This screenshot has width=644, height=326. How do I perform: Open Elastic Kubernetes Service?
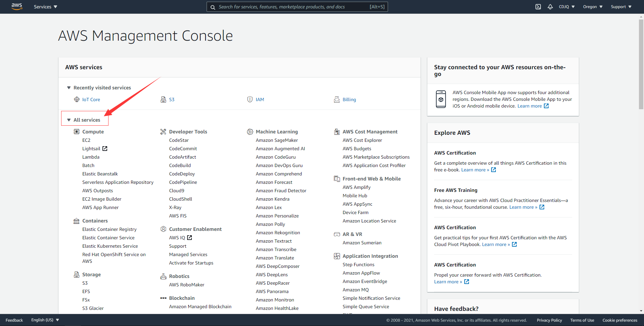(x=110, y=246)
